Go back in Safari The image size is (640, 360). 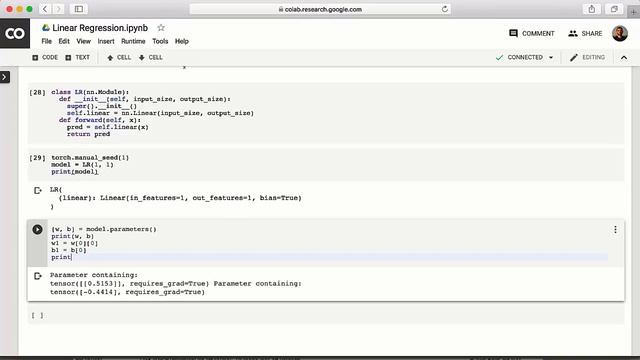(45, 9)
